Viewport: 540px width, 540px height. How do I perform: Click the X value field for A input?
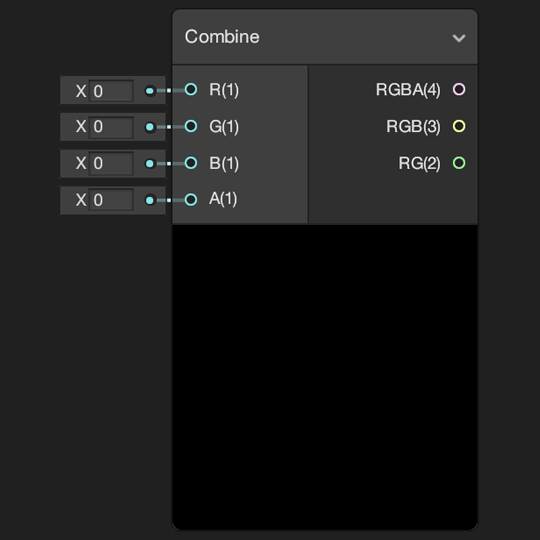point(111,200)
